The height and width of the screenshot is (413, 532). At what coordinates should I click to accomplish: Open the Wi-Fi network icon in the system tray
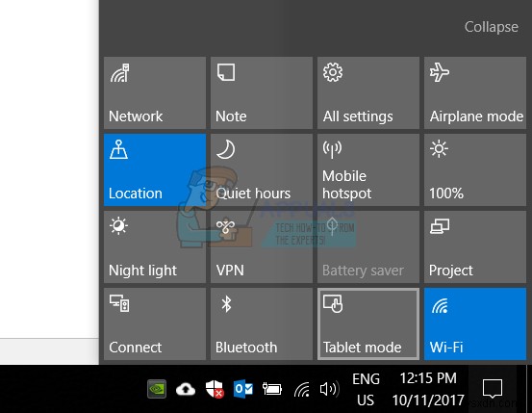302,389
